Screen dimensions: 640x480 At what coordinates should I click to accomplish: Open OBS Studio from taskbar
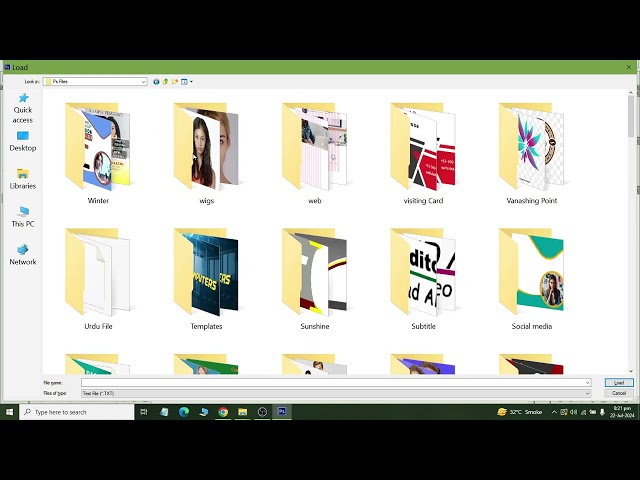tap(262, 412)
